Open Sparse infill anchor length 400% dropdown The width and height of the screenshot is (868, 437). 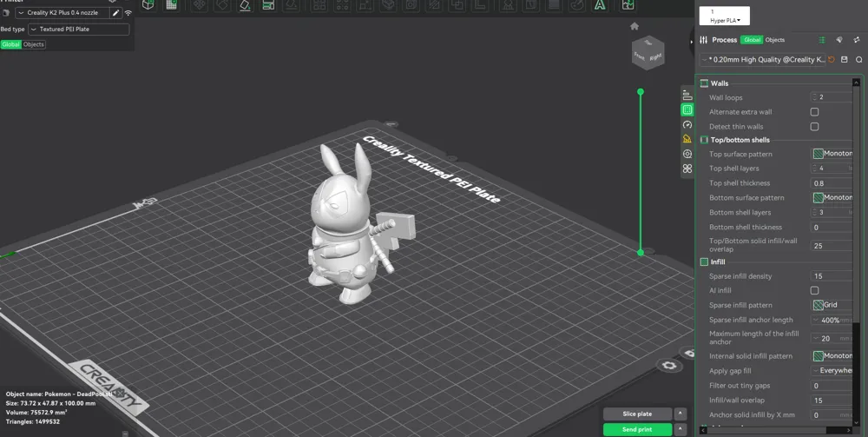832,320
